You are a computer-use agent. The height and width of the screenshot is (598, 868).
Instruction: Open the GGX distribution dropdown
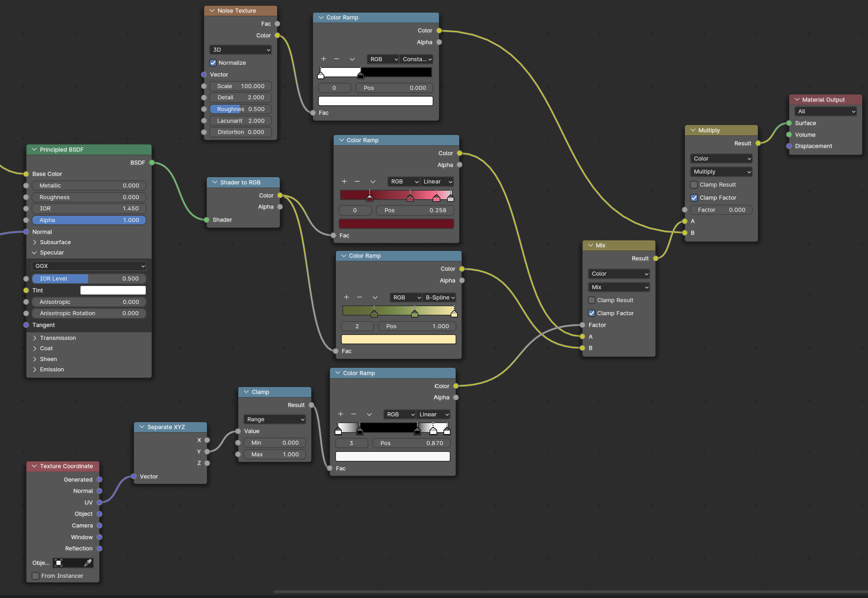pyautogui.click(x=89, y=266)
